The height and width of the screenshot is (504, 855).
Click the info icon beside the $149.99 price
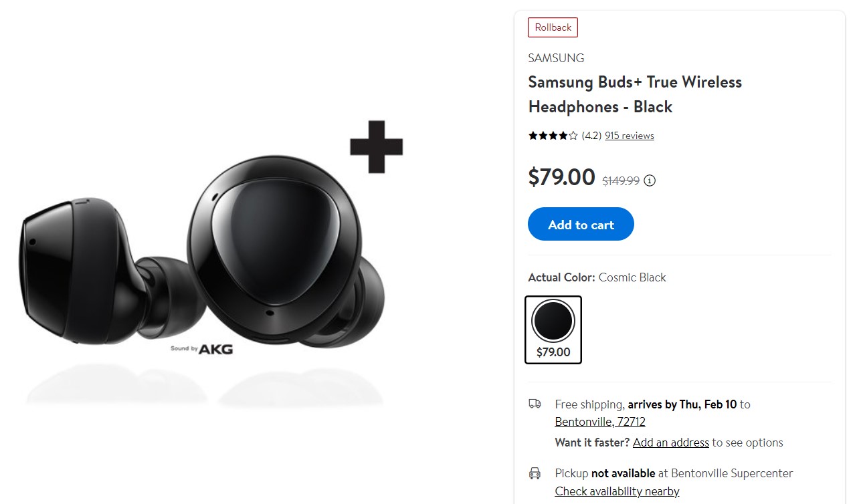[650, 180]
